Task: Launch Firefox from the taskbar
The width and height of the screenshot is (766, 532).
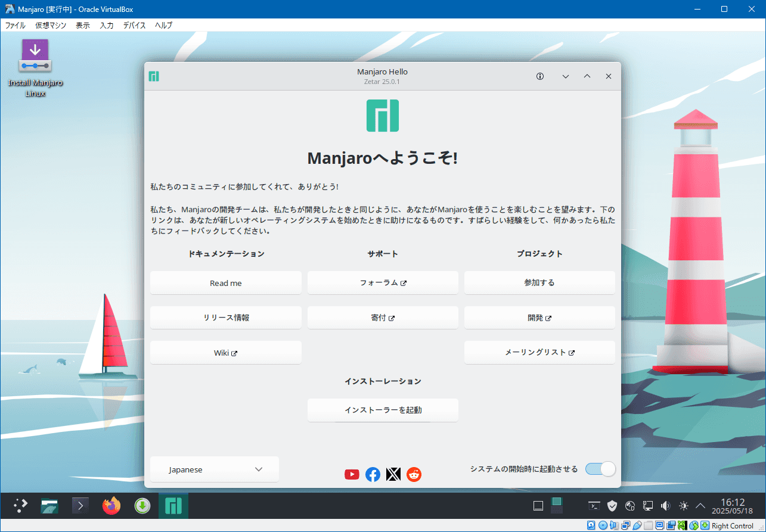Action: tap(111, 506)
